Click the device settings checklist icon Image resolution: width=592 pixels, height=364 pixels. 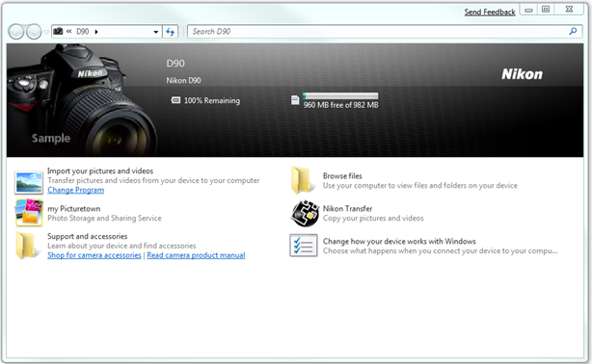pos(304,246)
